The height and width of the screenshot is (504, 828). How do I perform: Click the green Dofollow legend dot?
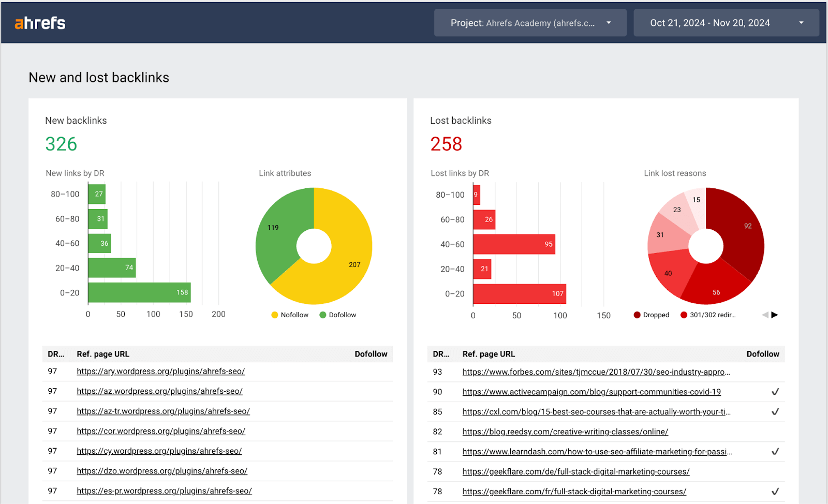(x=323, y=315)
